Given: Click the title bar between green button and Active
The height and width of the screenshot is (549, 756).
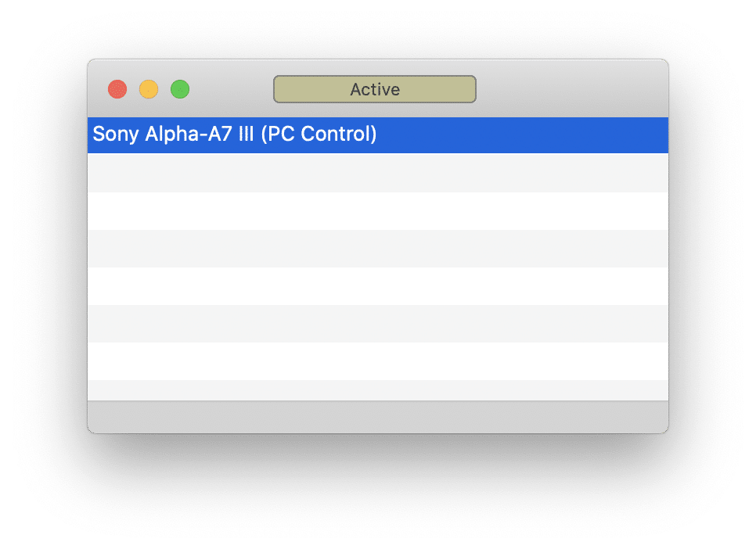Looking at the screenshot, I should pyautogui.click(x=231, y=89).
